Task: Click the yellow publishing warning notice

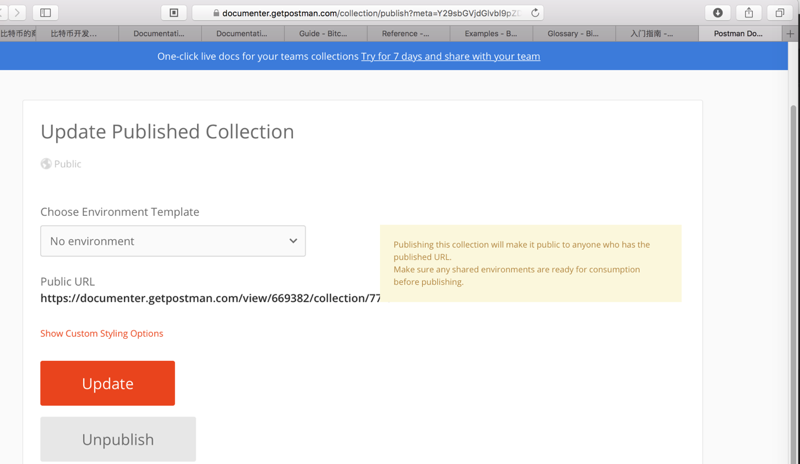Action: click(x=531, y=263)
